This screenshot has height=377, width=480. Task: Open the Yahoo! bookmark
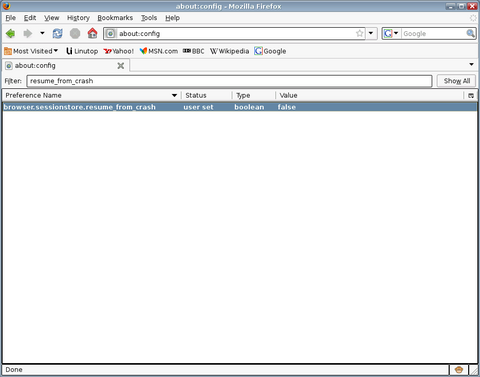pos(118,51)
